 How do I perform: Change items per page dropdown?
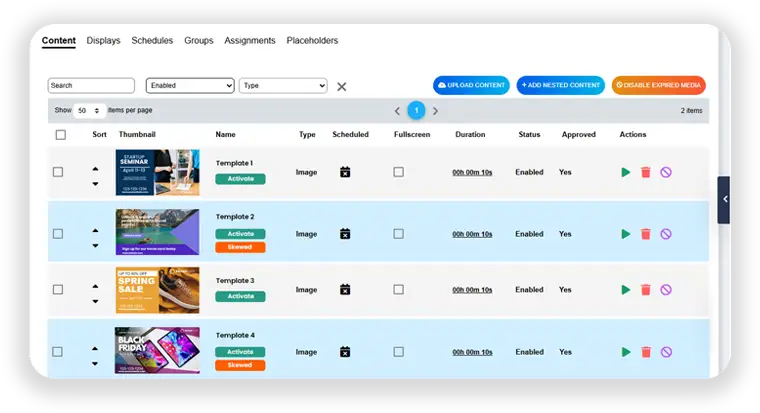89,111
